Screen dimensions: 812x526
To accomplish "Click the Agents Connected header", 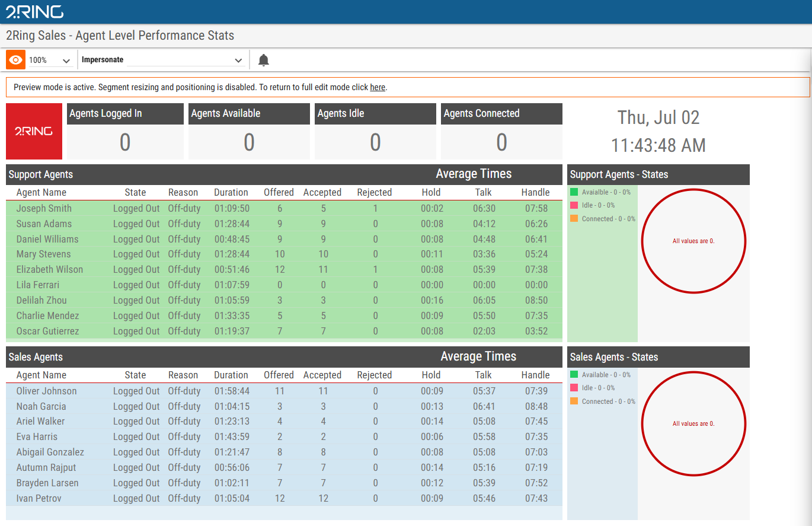I will [x=501, y=114].
